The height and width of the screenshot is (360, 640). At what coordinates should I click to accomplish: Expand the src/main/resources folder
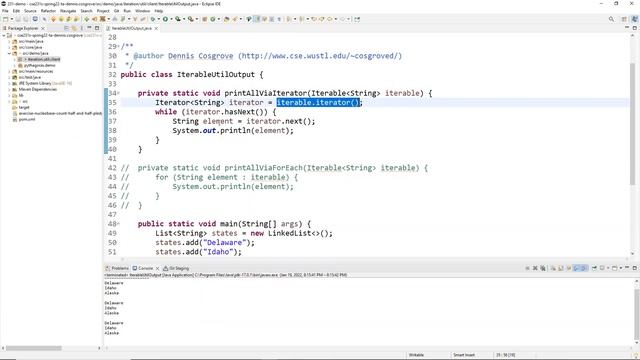(x=9, y=71)
